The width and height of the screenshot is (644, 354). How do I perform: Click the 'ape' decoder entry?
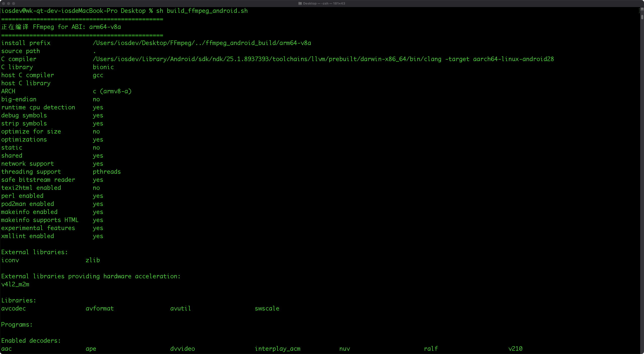(91, 349)
